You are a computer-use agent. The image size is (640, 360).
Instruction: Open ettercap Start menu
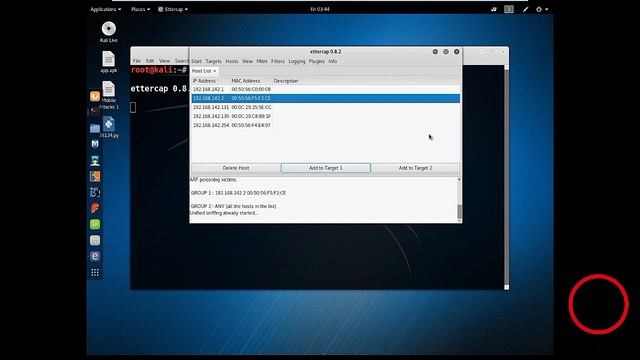196,61
